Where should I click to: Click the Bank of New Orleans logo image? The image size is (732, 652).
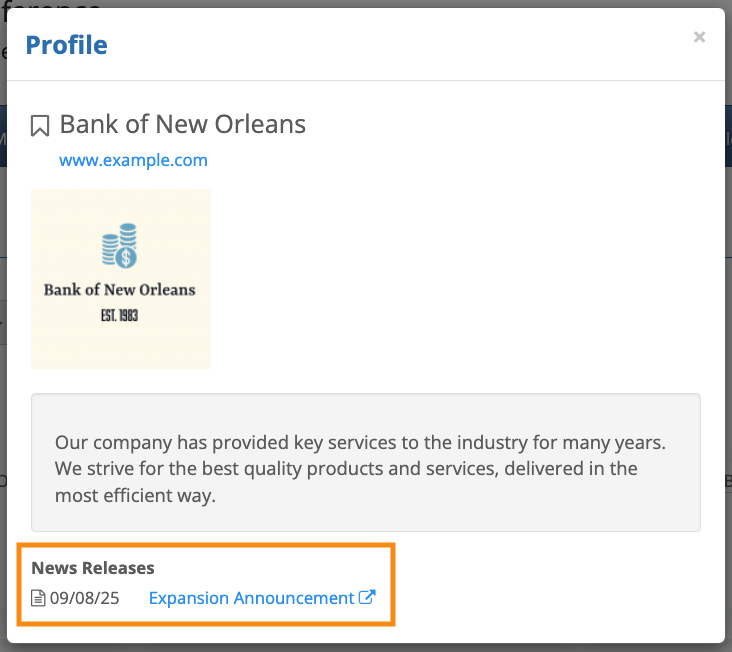coord(121,279)
